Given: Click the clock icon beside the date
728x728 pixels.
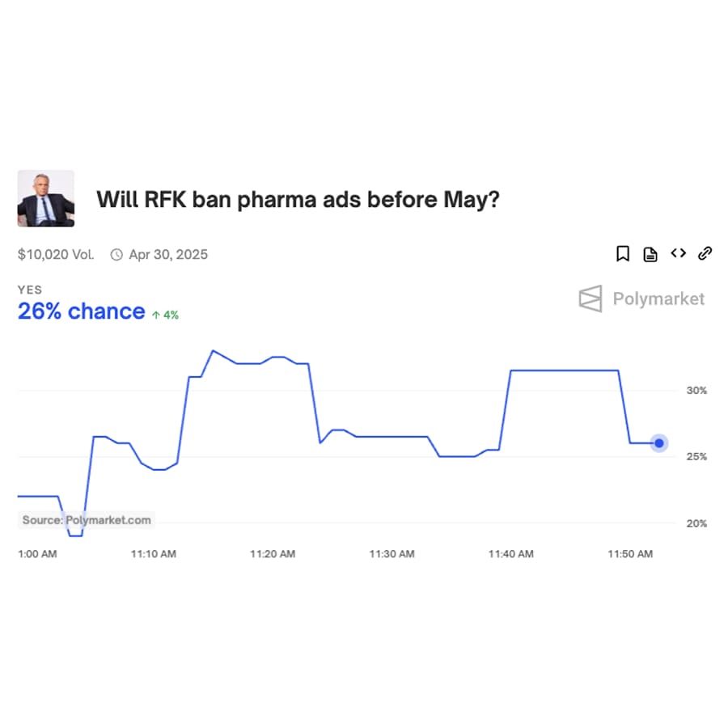Looking at the screenshot, I should [x=116, y=255].
